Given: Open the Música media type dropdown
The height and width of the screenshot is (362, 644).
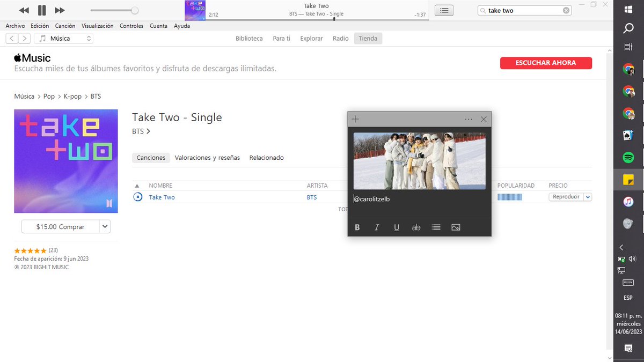Looking at the screenshot, I should [x=64, y=39].
